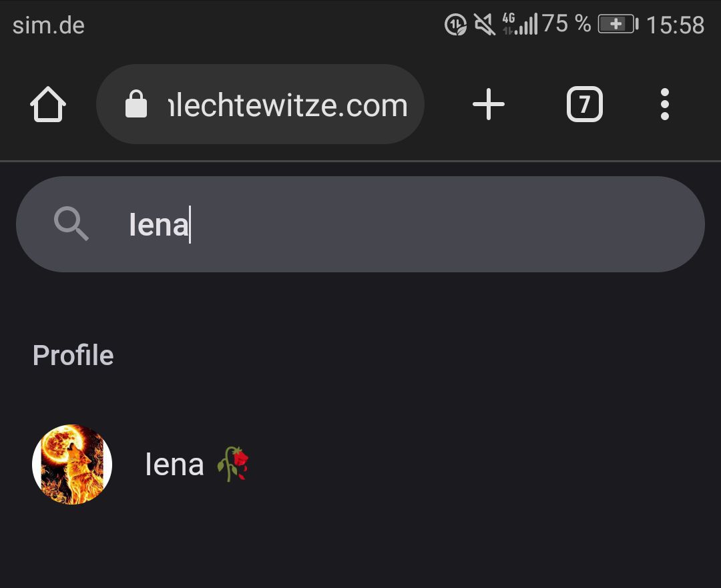Tap the muted sound icon in the status bar
The height and width of the screenshot is (588, 721).
click(484, 25)
